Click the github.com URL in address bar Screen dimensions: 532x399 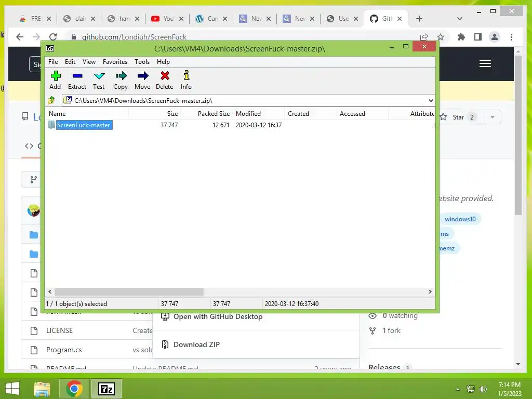coord(134,37)
